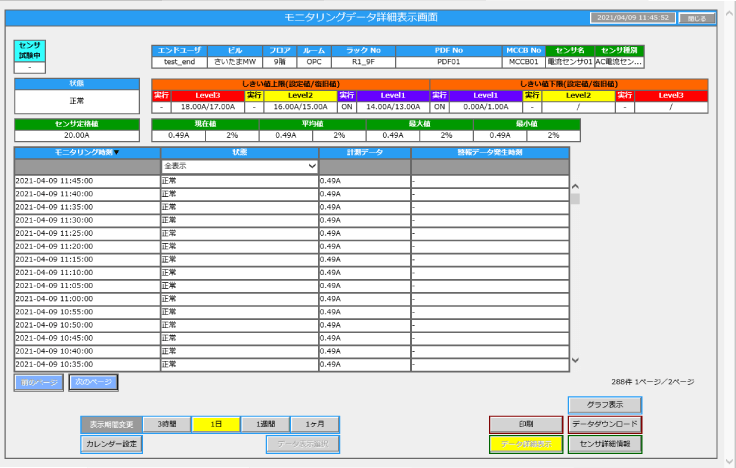
Task: Open グラフ表示
Action: 605,405
